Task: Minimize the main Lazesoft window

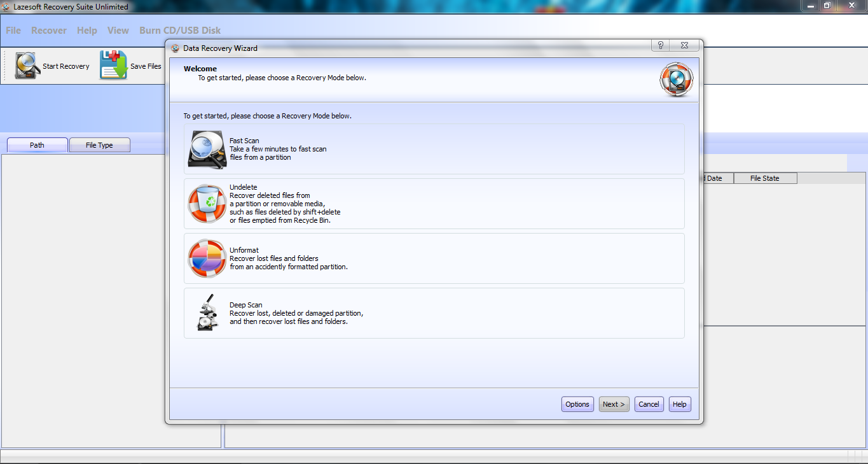Action: coord(809,6)
